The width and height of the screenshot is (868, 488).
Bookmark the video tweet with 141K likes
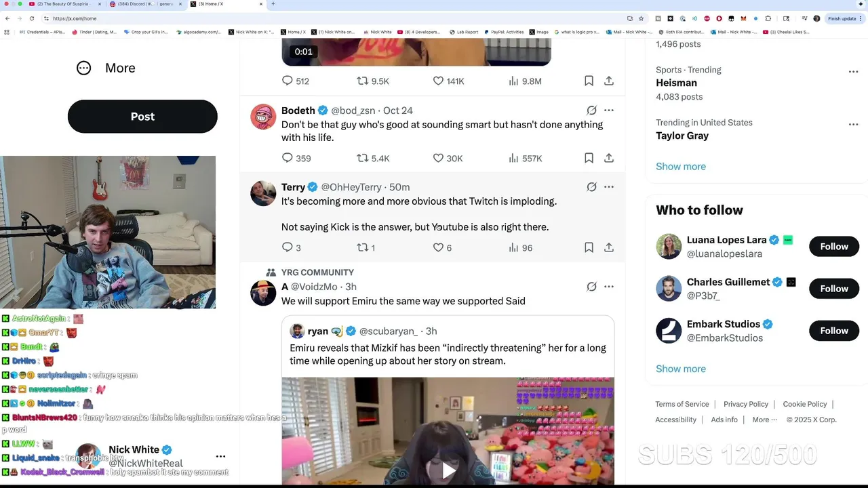click(x=589, y=81)
